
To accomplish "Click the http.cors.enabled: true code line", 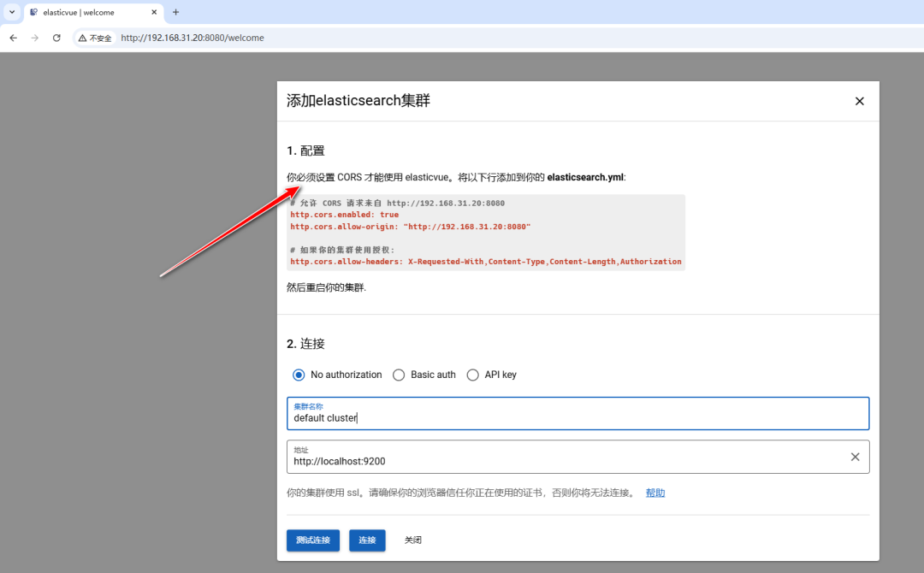I will pyautogui.click(x=344, y=215).
